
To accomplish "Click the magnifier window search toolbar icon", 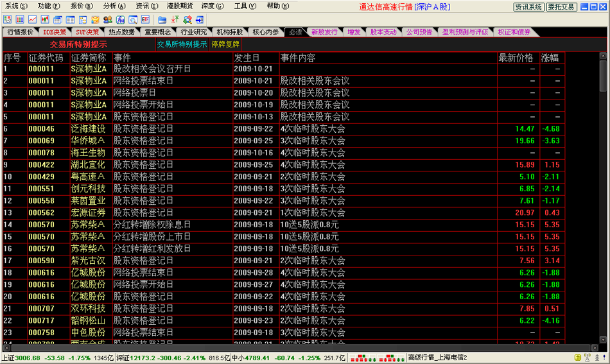I will (x=133, y=19).
